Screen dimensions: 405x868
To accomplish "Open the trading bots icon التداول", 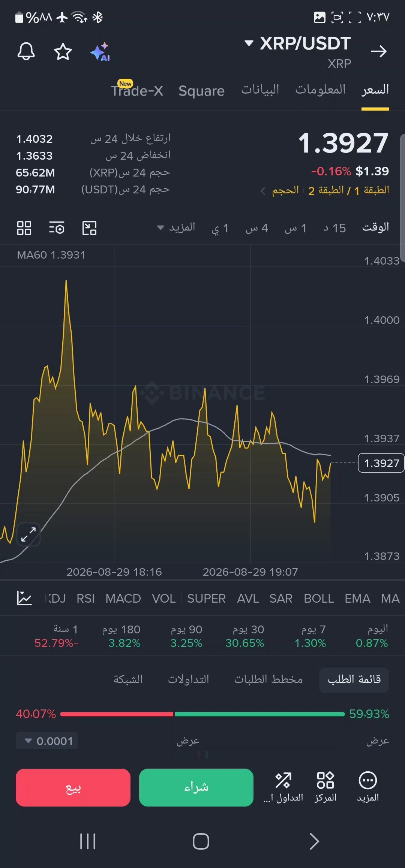I will [283, 787].
